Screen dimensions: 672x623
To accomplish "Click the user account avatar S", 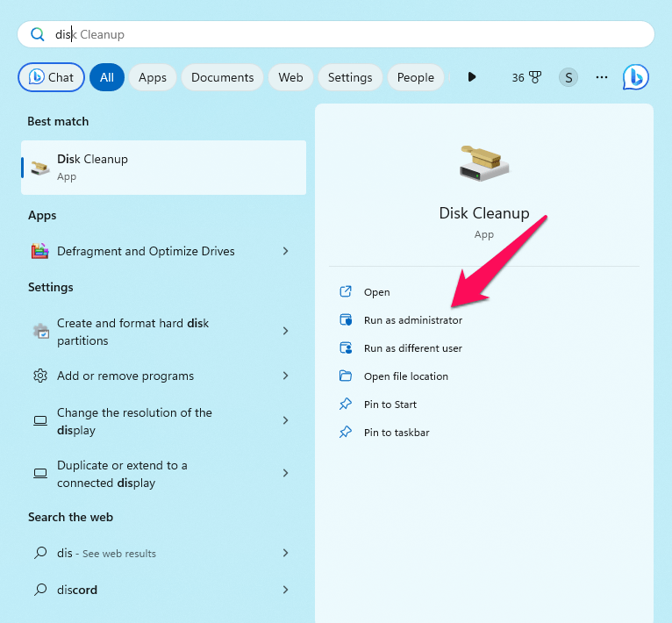I will coord(568,77).
